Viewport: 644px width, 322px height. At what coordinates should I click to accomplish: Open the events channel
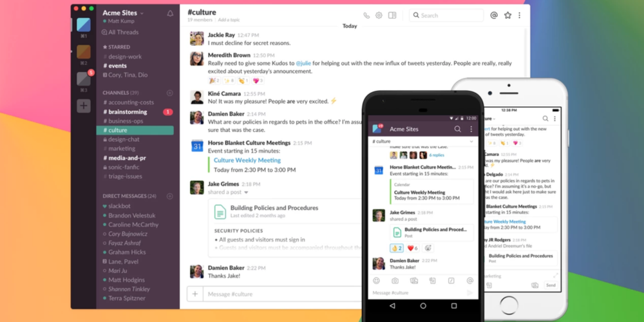coord(115,66)
